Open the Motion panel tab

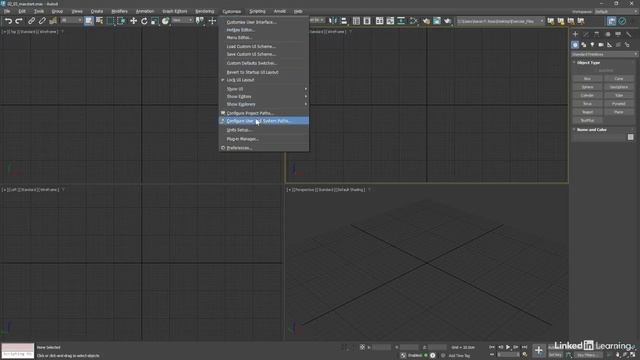607,34
